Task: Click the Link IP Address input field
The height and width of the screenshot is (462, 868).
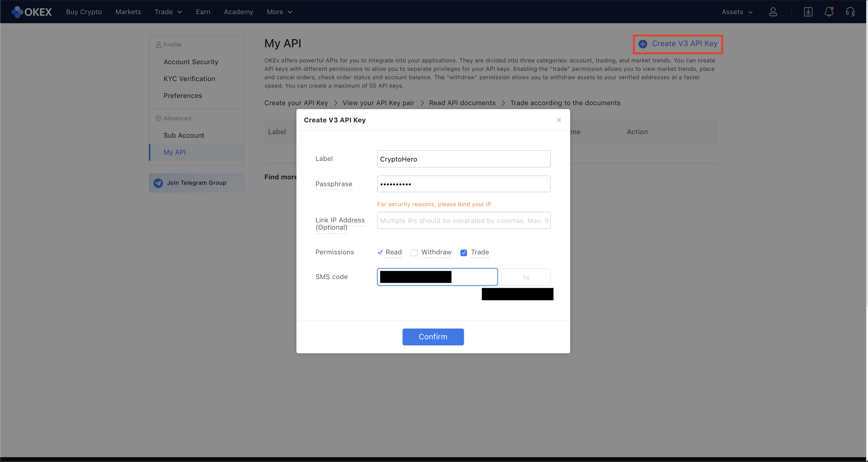Action: [464, 220]
